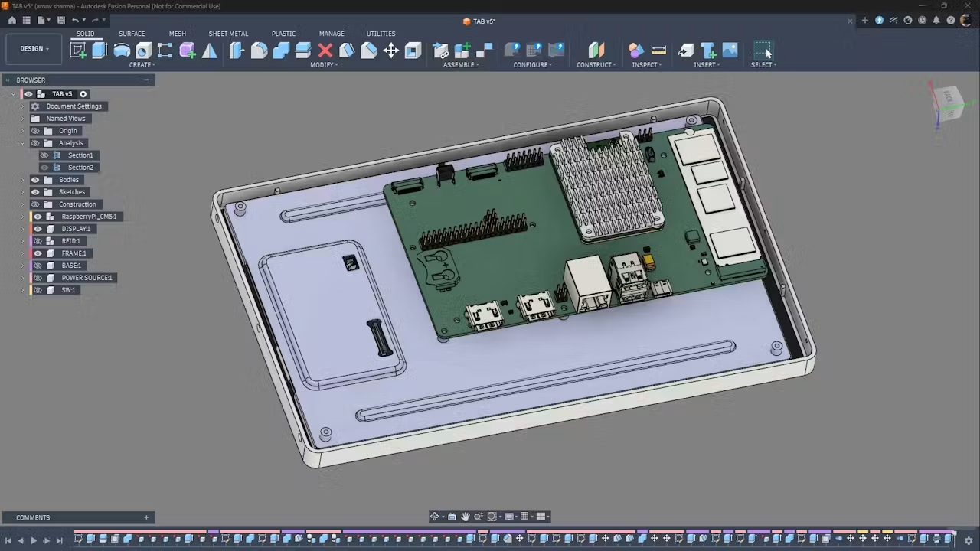Screen dimensions: 980x551
Task: Add a comment with the plus button
Action: 146,517
